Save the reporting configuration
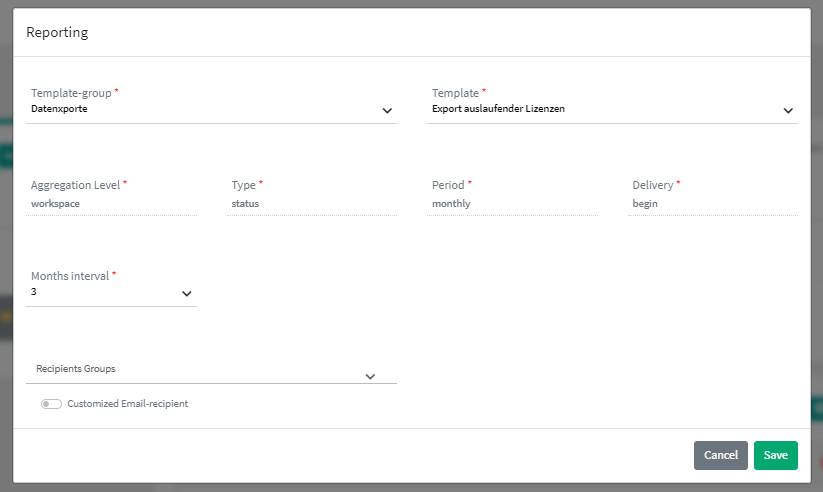This screenshot has height=492, width=823. pyautogui.click(x=775, y=455)
